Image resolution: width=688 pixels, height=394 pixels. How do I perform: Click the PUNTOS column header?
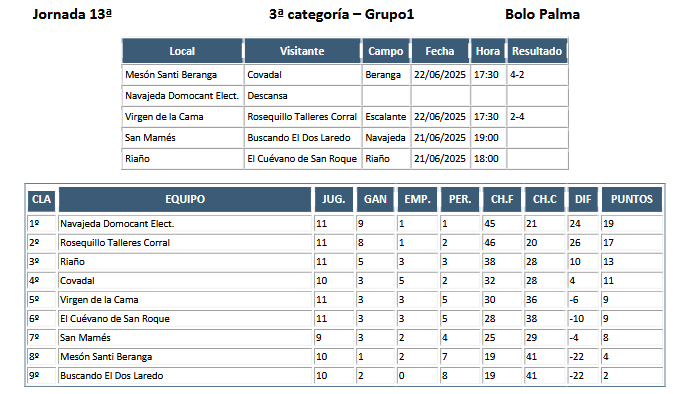point(632,199)
